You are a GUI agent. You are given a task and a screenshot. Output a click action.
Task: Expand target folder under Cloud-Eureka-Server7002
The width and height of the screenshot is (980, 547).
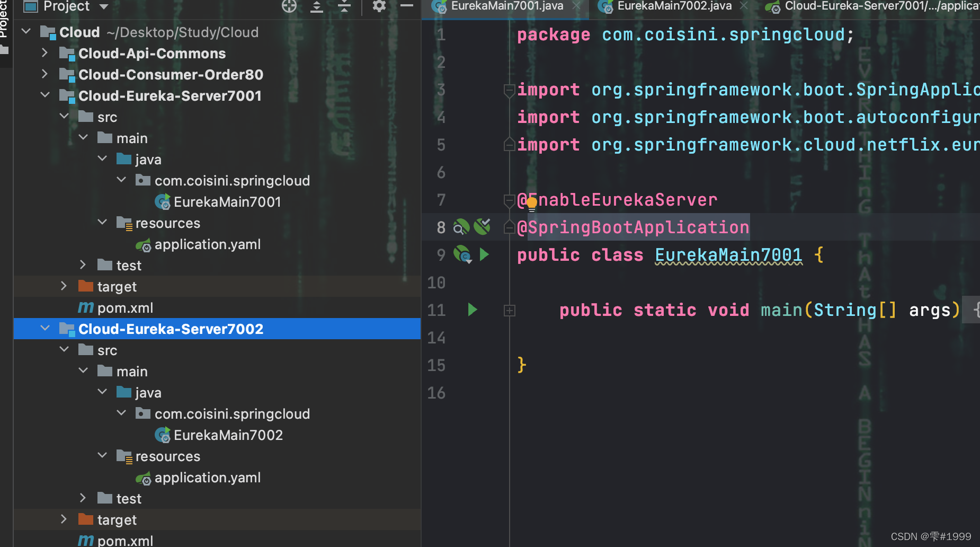64,519
